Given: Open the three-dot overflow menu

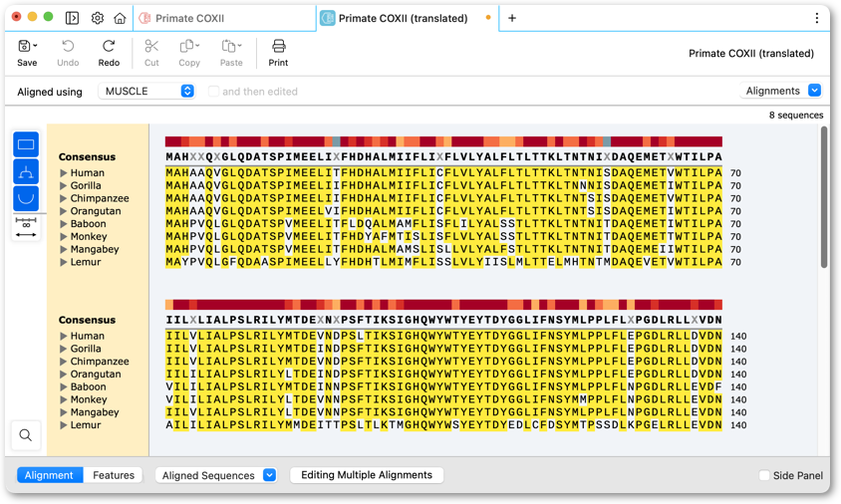Looking at the screenshot, I should [816, 18].
